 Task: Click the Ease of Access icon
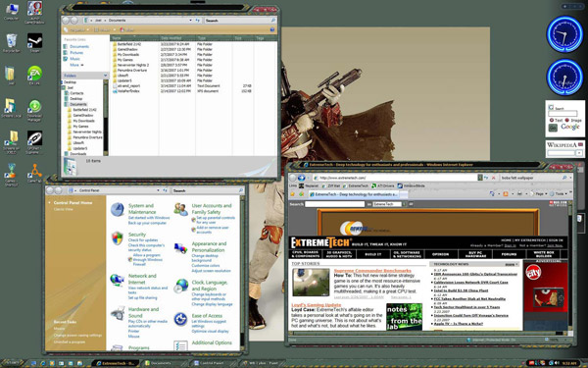pos(180,319)
